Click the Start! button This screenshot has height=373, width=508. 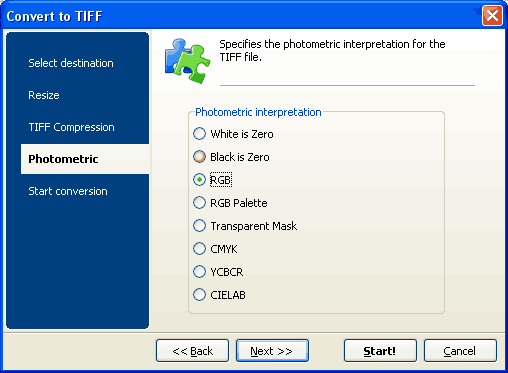pos(380,351)
